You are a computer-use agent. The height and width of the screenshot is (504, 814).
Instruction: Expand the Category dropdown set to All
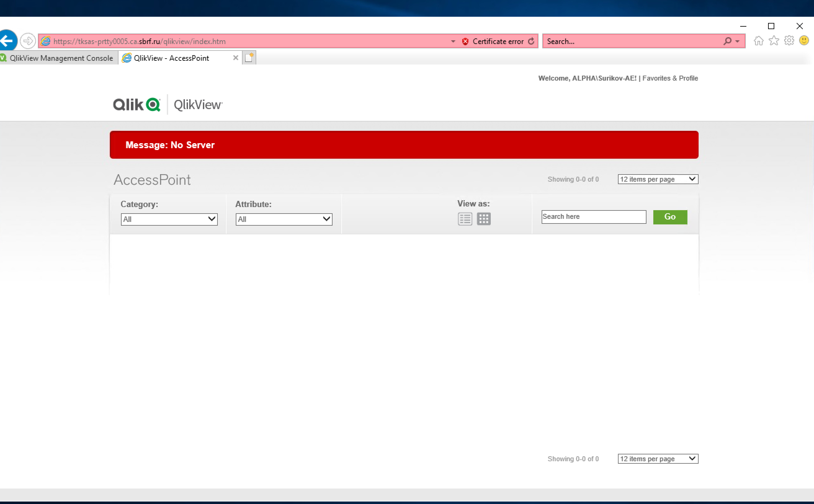[169, 219]
